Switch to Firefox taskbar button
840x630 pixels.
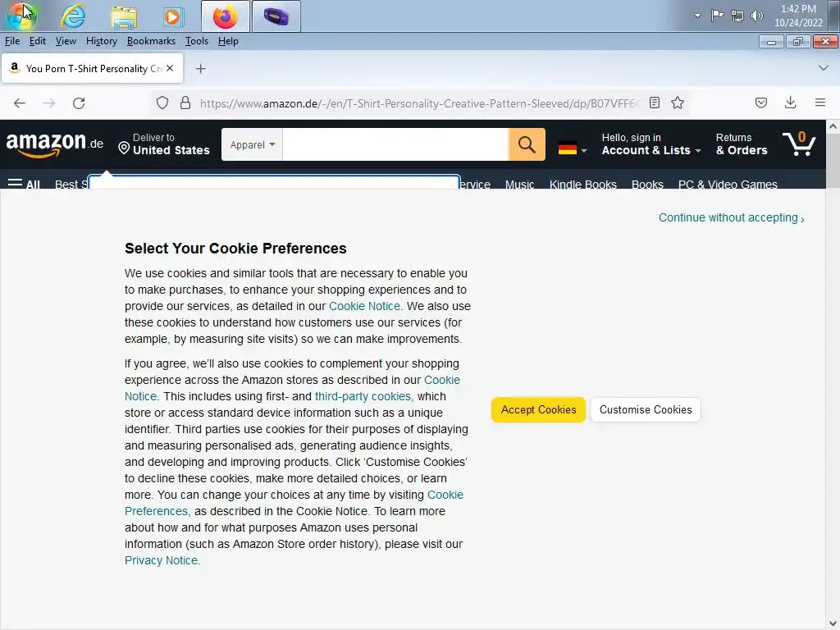(x=226, y=16)
